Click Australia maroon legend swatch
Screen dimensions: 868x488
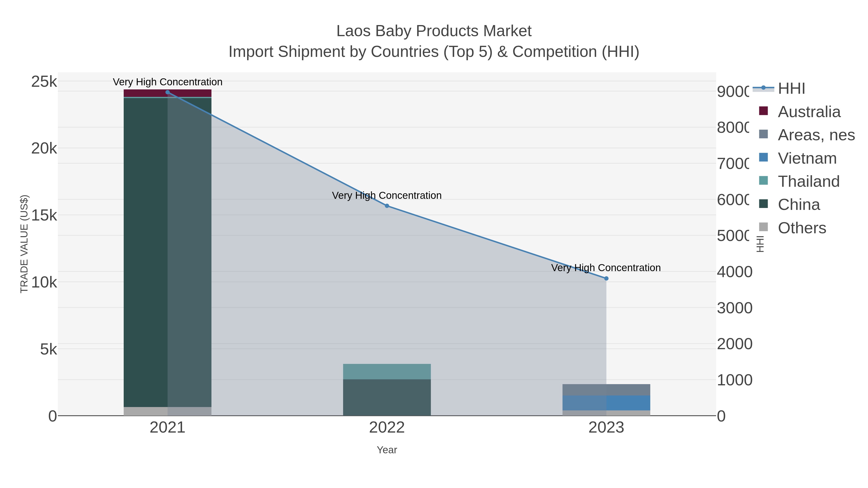coord(763,111)
